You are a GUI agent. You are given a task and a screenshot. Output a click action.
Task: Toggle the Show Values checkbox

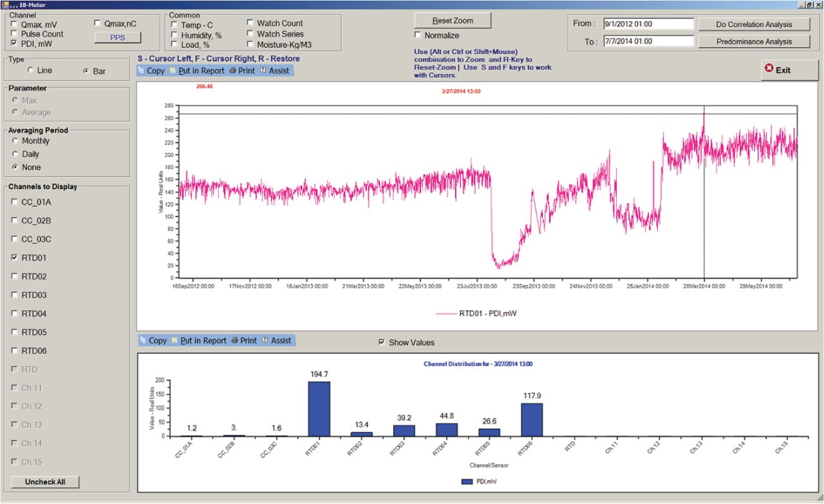[382, 342]
